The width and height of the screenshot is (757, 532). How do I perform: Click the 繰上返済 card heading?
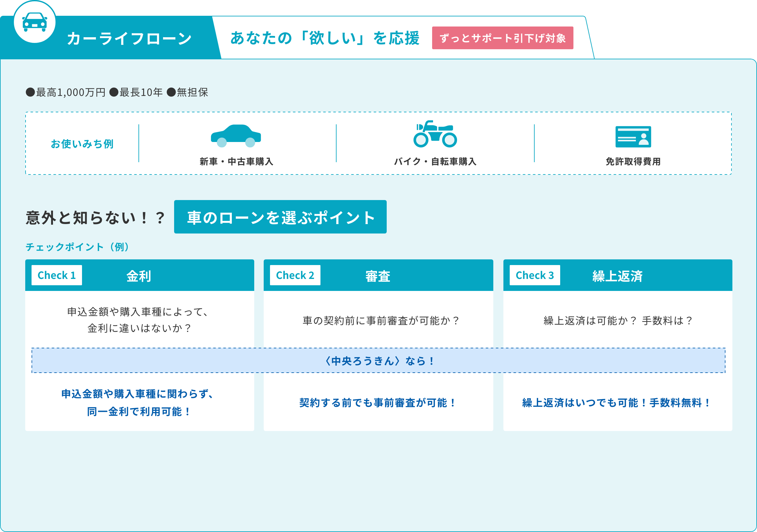[x=617, y=276]
